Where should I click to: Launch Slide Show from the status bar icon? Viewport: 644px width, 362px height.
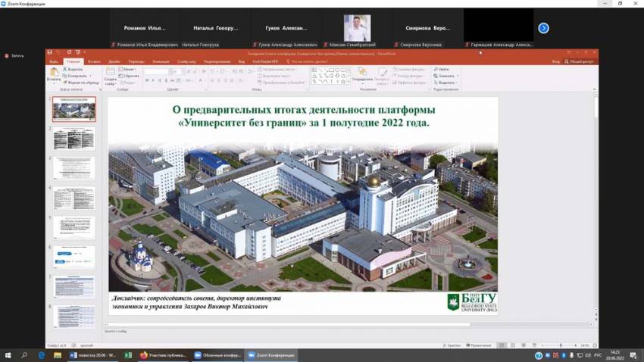point(534,345)
